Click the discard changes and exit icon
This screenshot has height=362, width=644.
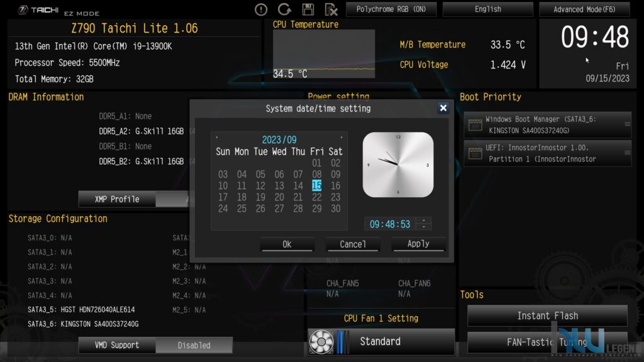(x=331, y=9)
